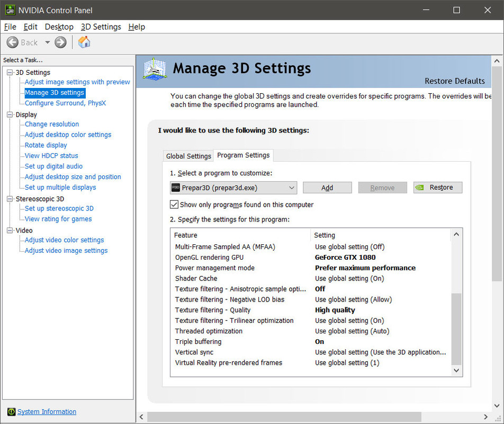
Task: Select Adjust image settings with preview
Action: click(x=77, y=82)
